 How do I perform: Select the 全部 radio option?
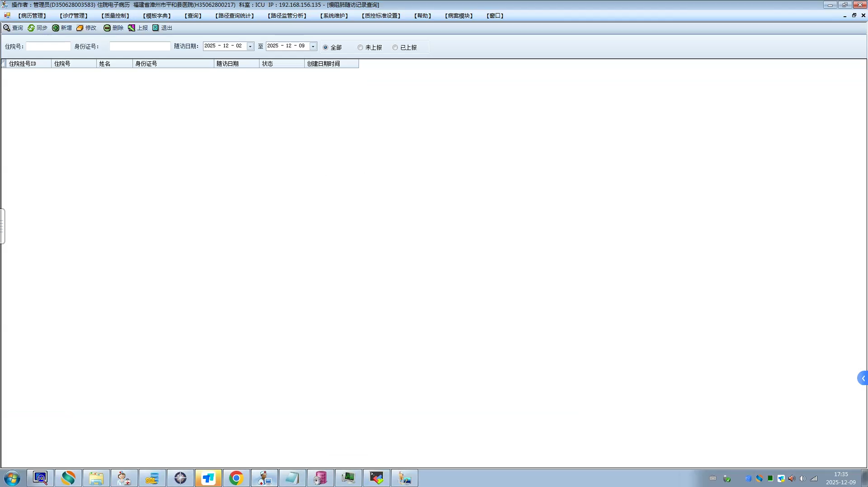[326, 48]
